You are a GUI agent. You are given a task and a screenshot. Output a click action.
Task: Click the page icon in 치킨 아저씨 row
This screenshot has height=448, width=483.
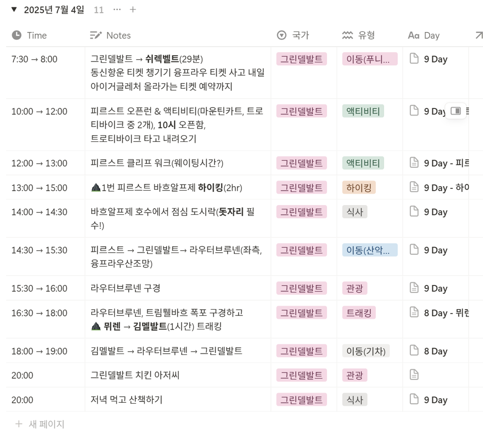point(414,375)
